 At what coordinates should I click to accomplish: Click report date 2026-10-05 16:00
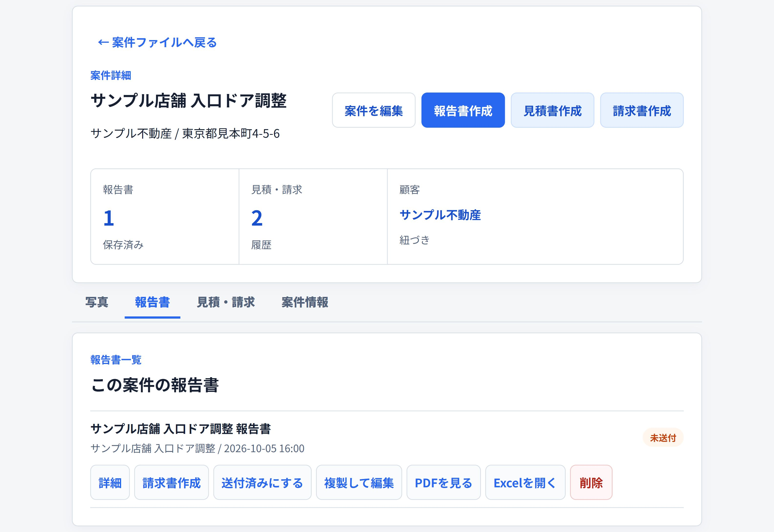[264, 449]
